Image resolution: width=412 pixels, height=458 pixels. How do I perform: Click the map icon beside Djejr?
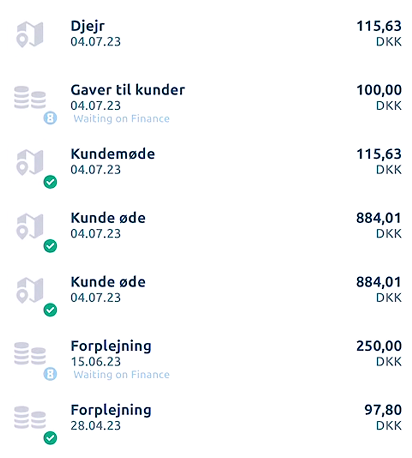(x=30, y=34)
